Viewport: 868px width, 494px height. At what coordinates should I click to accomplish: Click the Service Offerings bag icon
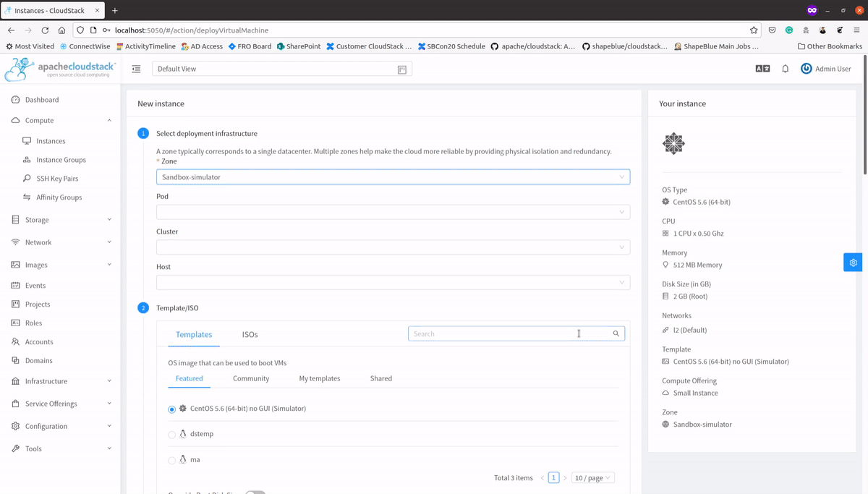16,404
